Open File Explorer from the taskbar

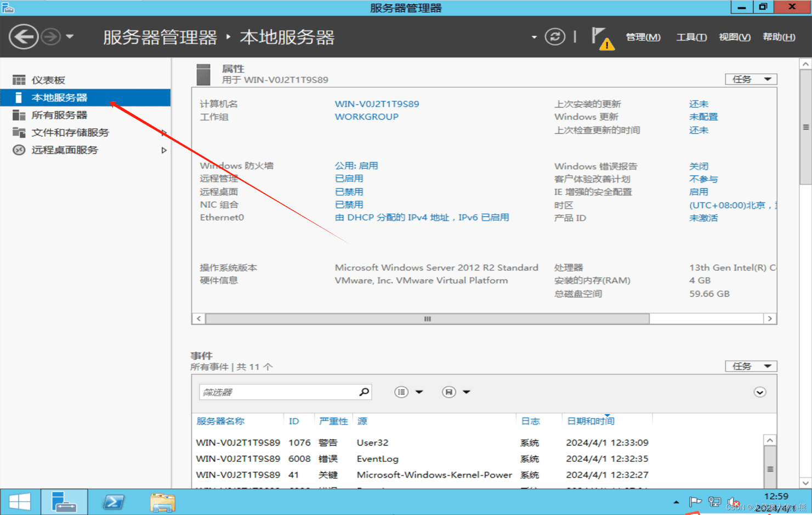(162, 502)
